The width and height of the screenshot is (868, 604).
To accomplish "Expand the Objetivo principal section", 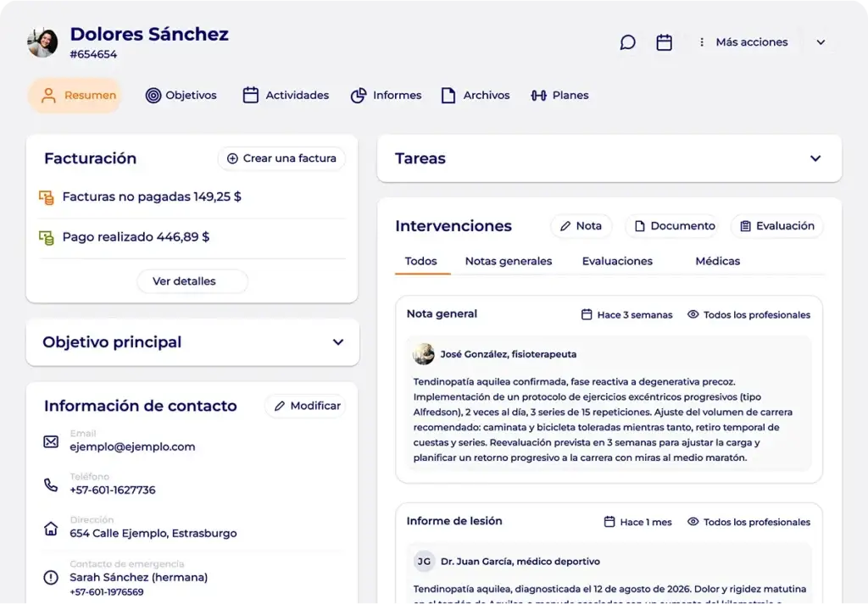I will click(338, 342).
